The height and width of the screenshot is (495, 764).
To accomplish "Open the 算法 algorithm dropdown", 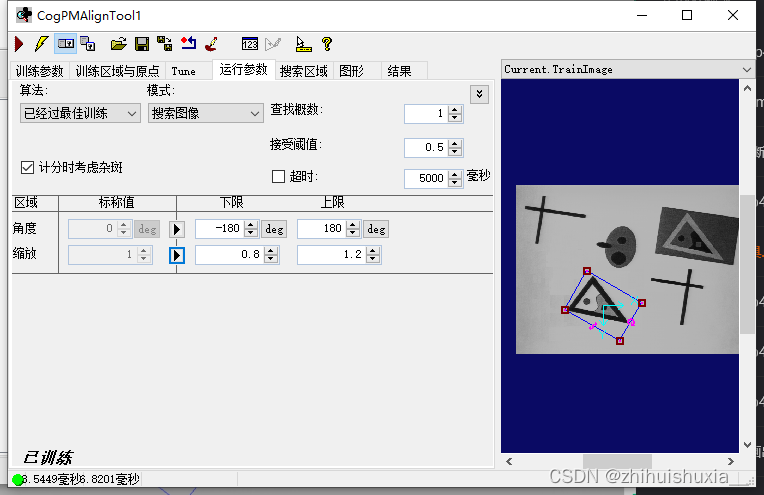I will click(80, 114).
